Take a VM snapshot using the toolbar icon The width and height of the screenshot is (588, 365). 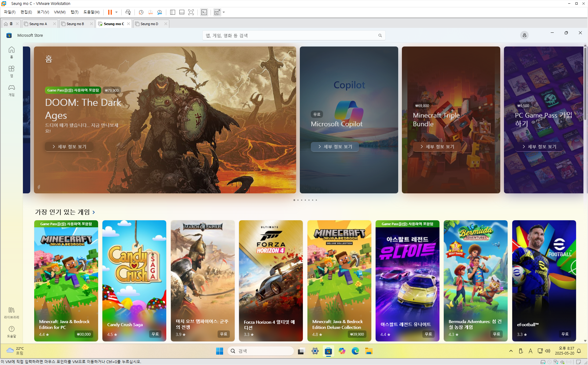141,12
